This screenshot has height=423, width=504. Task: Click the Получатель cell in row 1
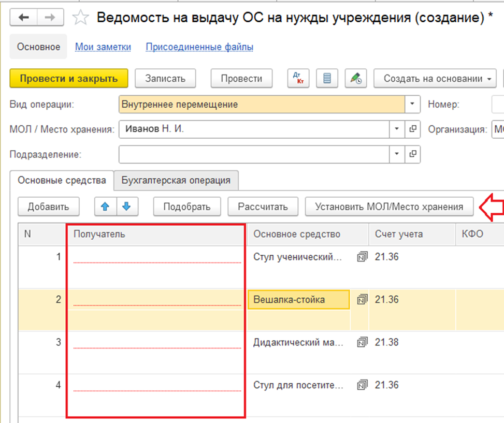pos(157,257)
